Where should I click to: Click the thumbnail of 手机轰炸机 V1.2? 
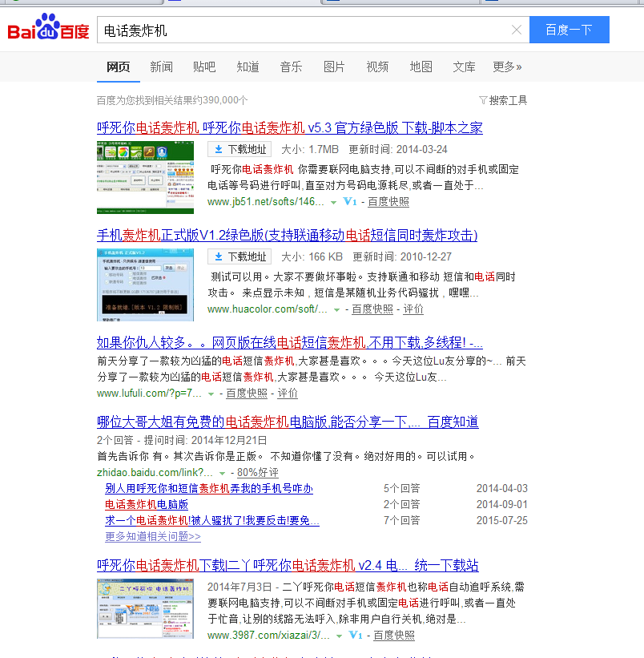[145, 285]
